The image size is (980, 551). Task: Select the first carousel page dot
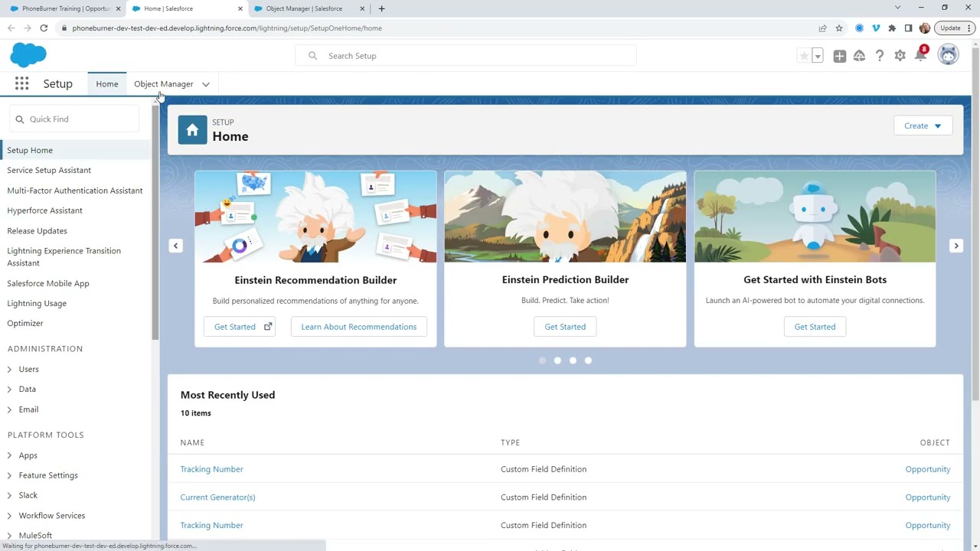[x=542, y=360]
